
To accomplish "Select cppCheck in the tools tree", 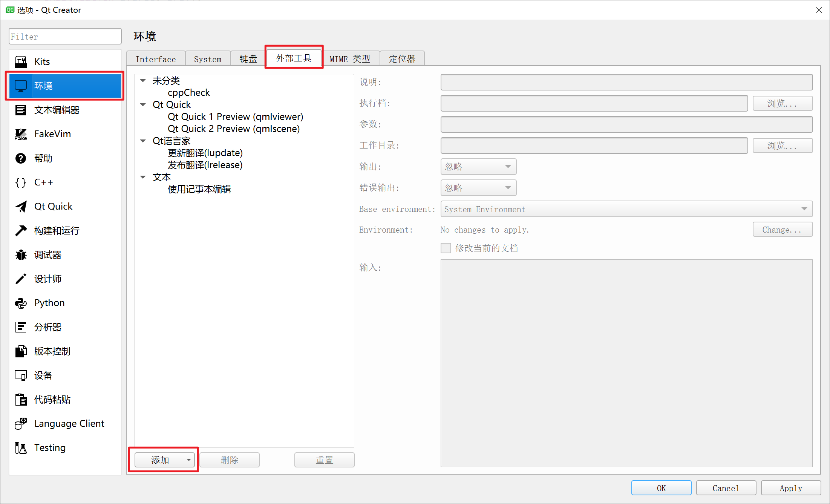I will (x=188, y=93).
